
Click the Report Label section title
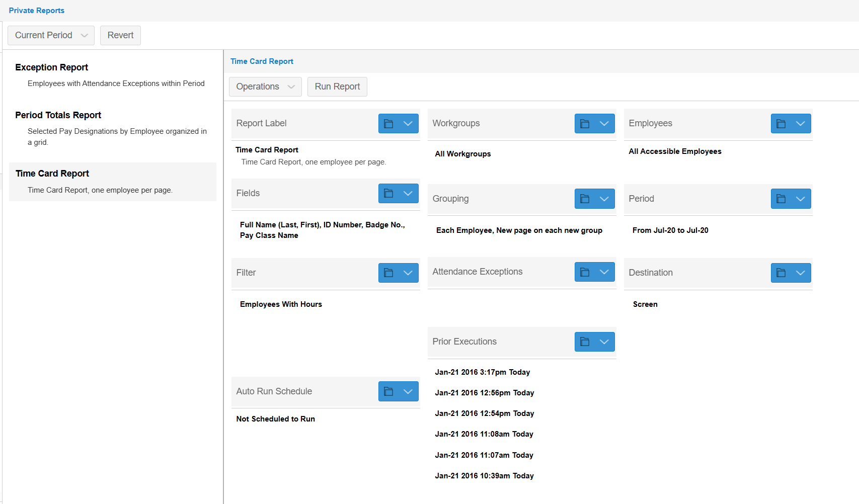(261, 124)
